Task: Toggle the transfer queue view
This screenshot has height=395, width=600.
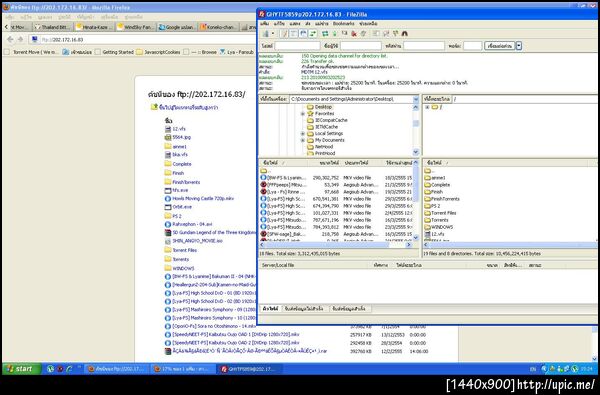Action: coord(313,34)
